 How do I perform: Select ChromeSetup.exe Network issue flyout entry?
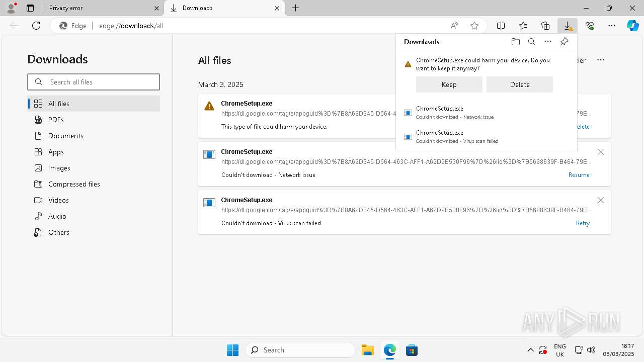(x=487, y=113)
